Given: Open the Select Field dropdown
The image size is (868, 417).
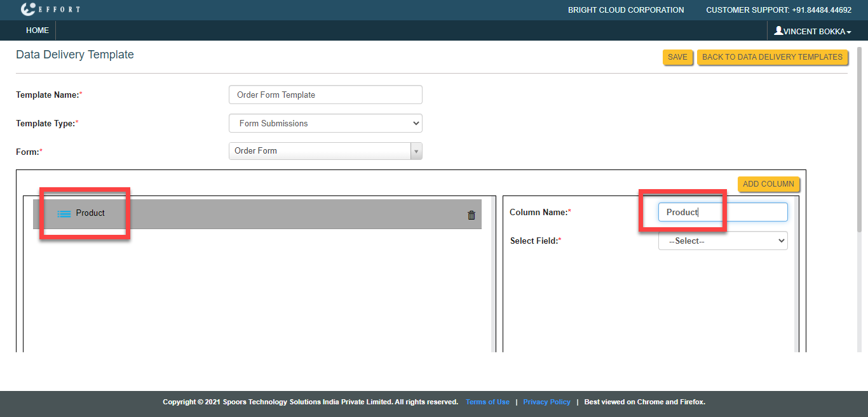Looking at the screenshot, I should click(x=722, y=241).
